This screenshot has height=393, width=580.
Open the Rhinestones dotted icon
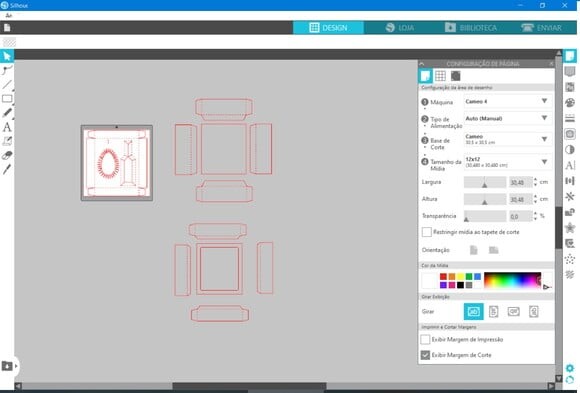pyautogui.click(x=570, y=259)
